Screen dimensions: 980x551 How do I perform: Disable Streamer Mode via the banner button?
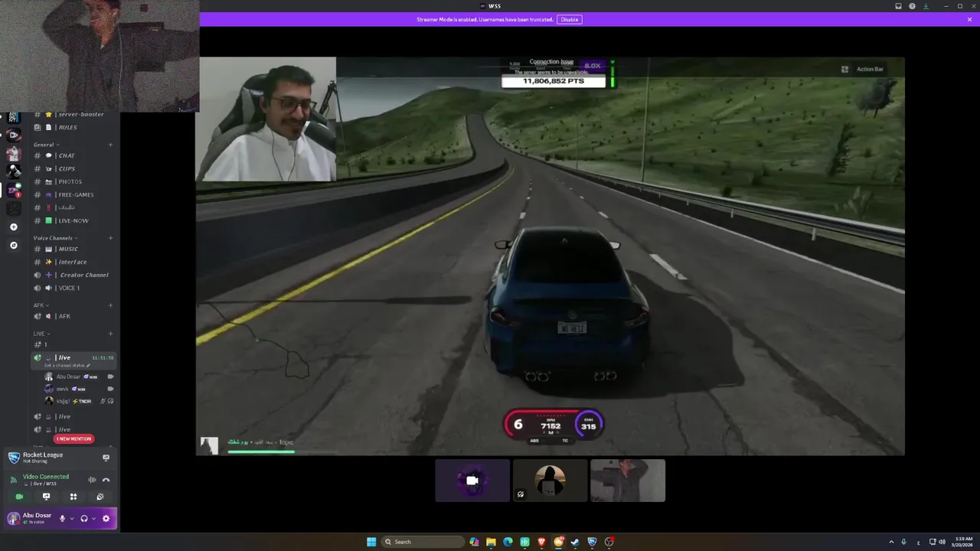(570, 19)
